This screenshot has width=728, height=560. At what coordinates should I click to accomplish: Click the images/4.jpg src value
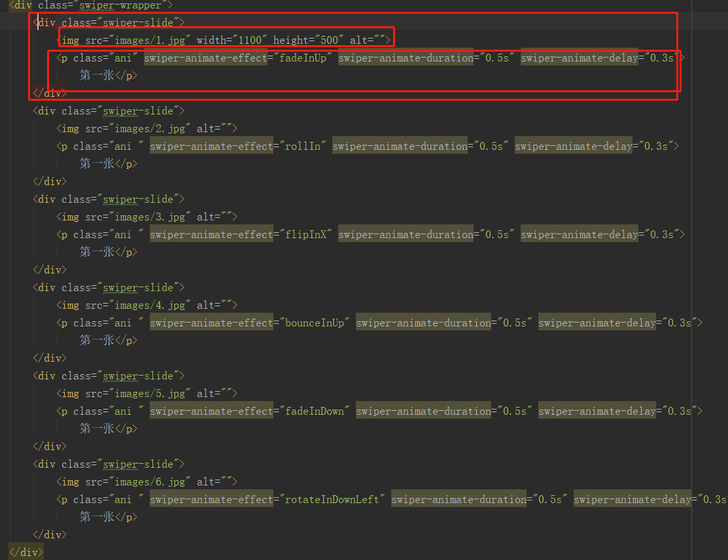click(150, 305)
